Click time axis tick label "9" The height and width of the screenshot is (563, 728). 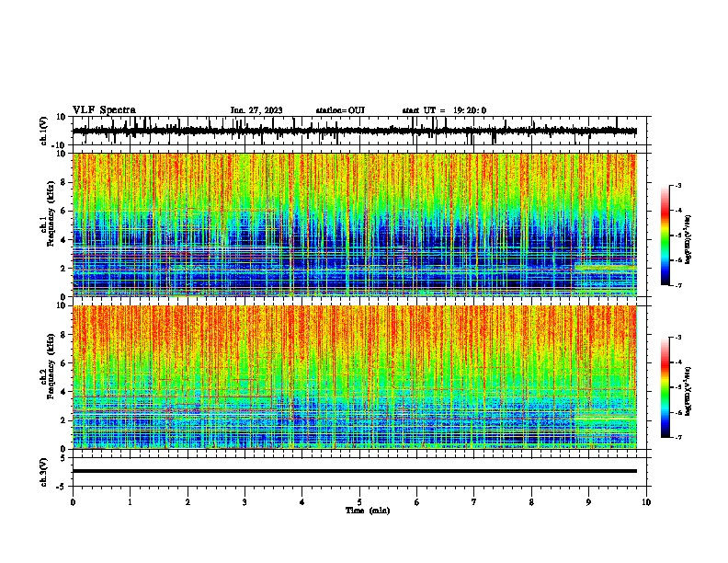click(x=588, y=502)
